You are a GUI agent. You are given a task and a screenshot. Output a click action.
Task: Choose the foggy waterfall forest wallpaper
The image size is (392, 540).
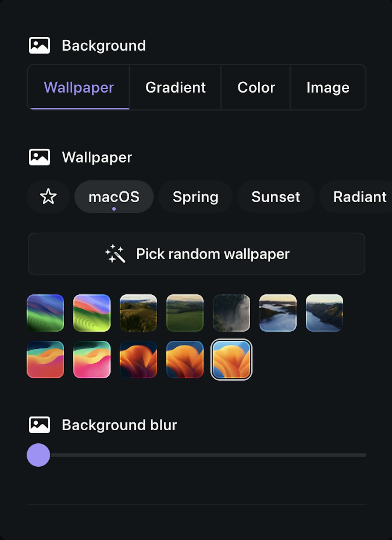(232, 313)
